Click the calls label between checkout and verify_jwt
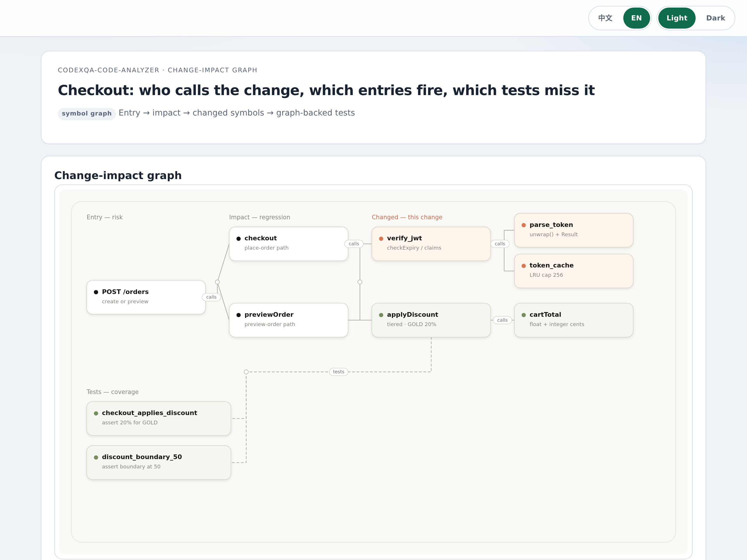This screenshot has height=560, width=747. click(x=354, y=244)
